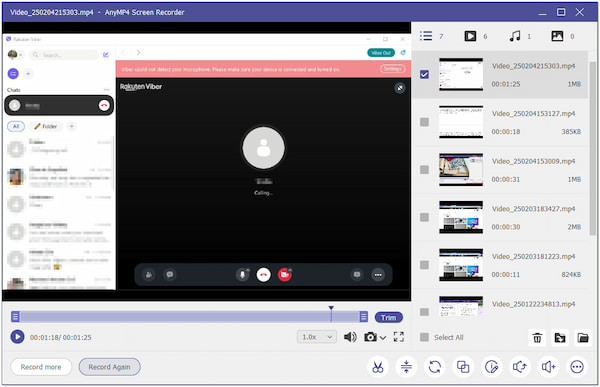Viewport: 600px width, 387px height.
Task: Click Settings in the microphone warning banner
Action: pyautogui.click(x=392, y=69)
